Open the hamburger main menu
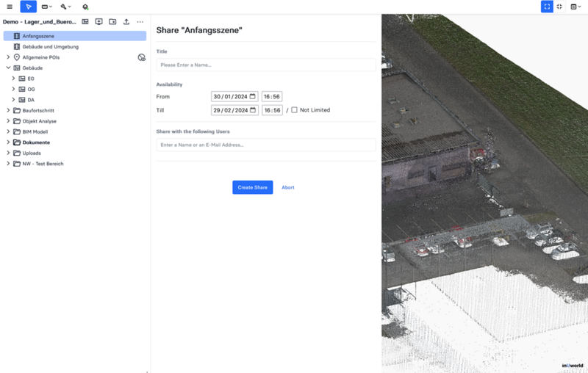Image resolution: width=588 pixels, height=373 pixels. coord(10,7)
